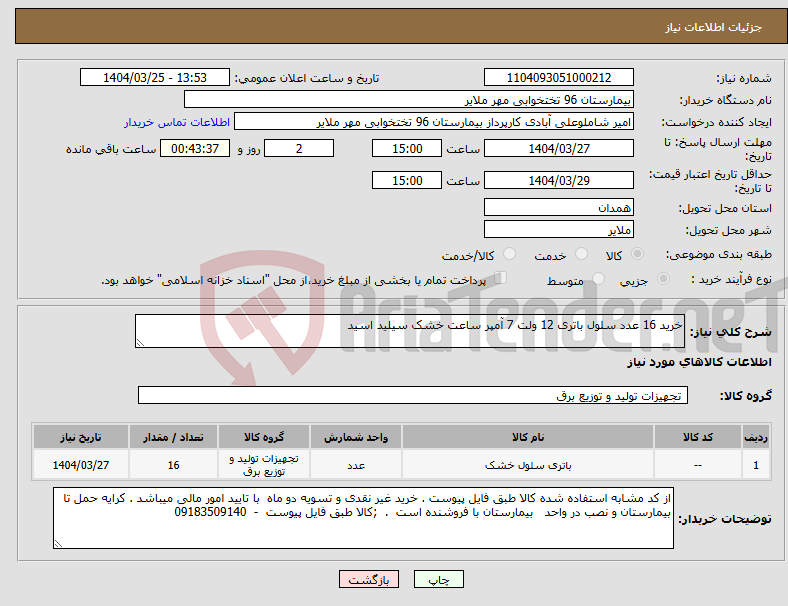788x606 pixels.
Task: Select the کالا/خدمت radio button
Action: (x=510, y=254)
